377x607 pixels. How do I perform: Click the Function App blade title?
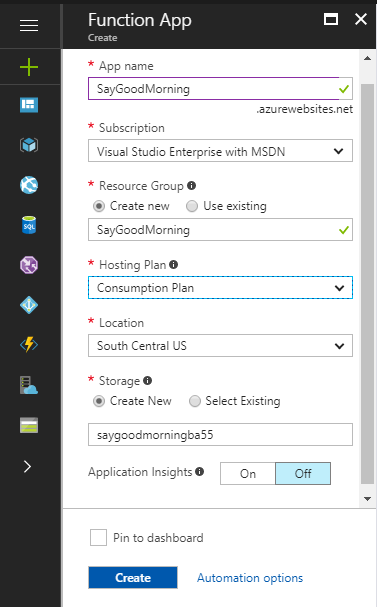click(140, 20)
